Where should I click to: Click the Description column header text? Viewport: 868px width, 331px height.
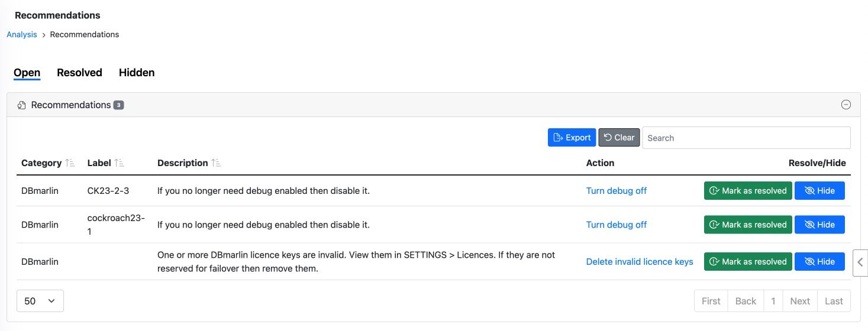(183, 163)
